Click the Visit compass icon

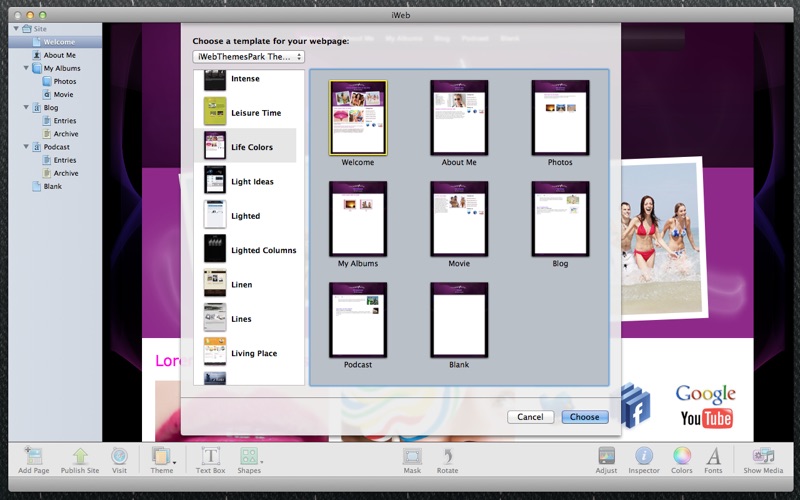tap(119, 456)
